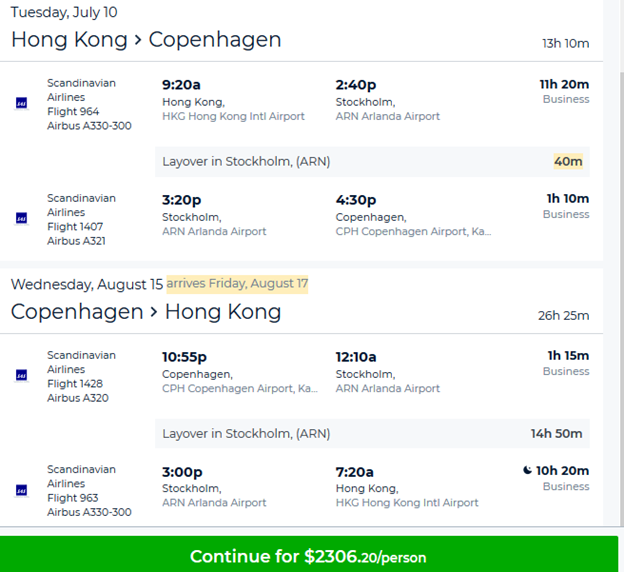Click the Tuesday, July 10 date label
624x572 pixels.
coord(62,12)
